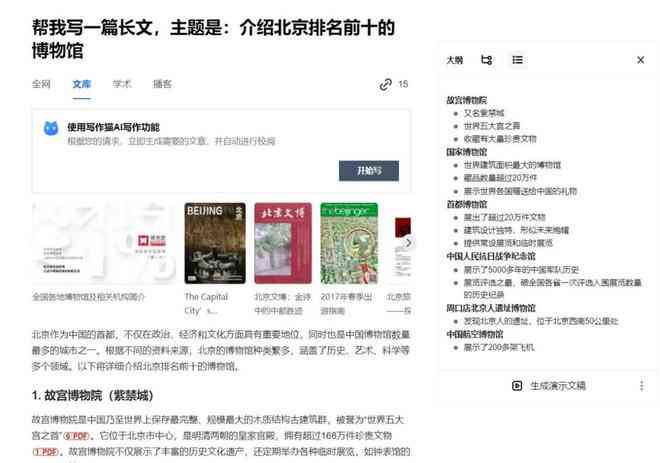Click the 大纲 label in the side panel
660x463 pixels.
[455, 60]
